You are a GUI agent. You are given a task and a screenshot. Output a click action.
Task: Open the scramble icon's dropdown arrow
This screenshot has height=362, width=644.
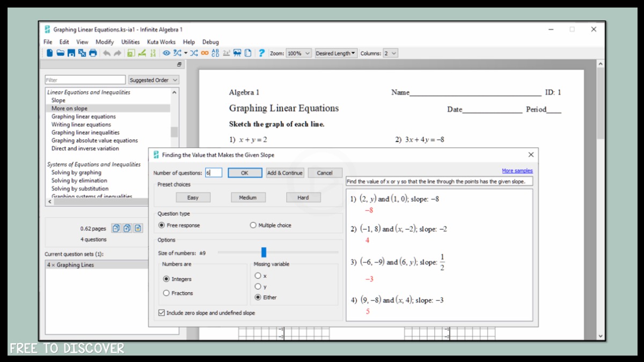coord(186,53)
